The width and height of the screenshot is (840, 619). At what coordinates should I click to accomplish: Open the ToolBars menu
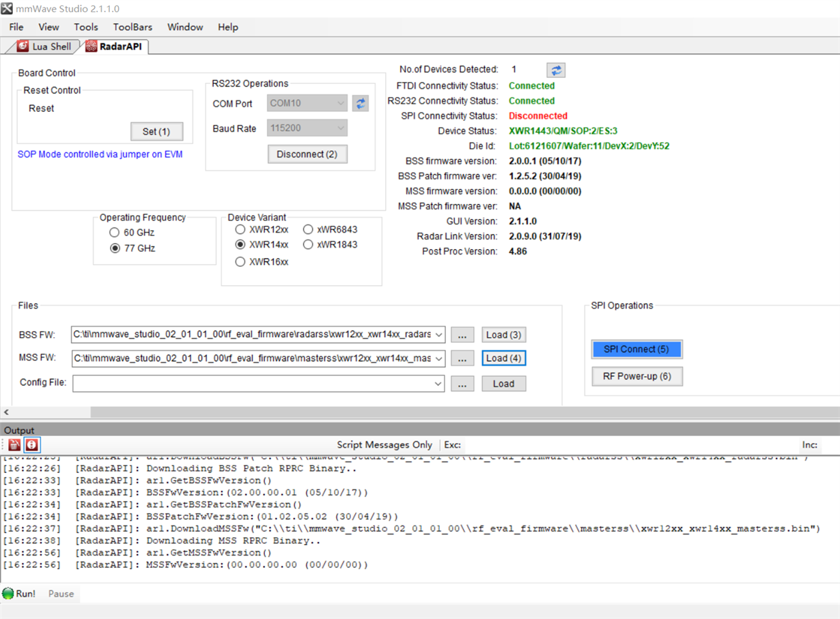[132, 27]
